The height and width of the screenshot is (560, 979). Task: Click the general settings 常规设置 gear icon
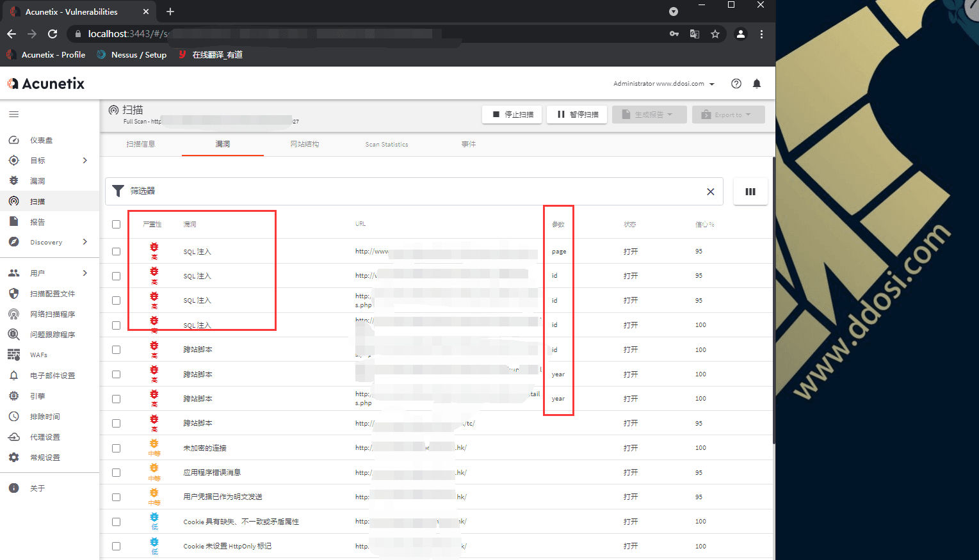coord(13,458)
